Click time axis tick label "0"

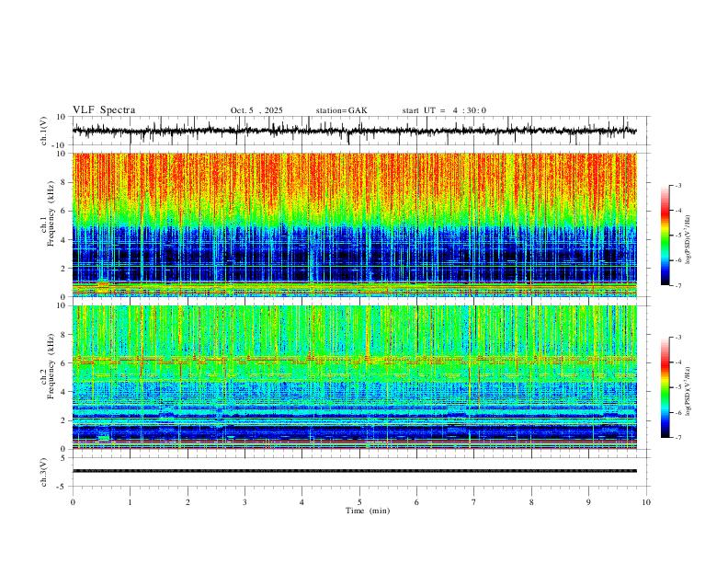73,502
